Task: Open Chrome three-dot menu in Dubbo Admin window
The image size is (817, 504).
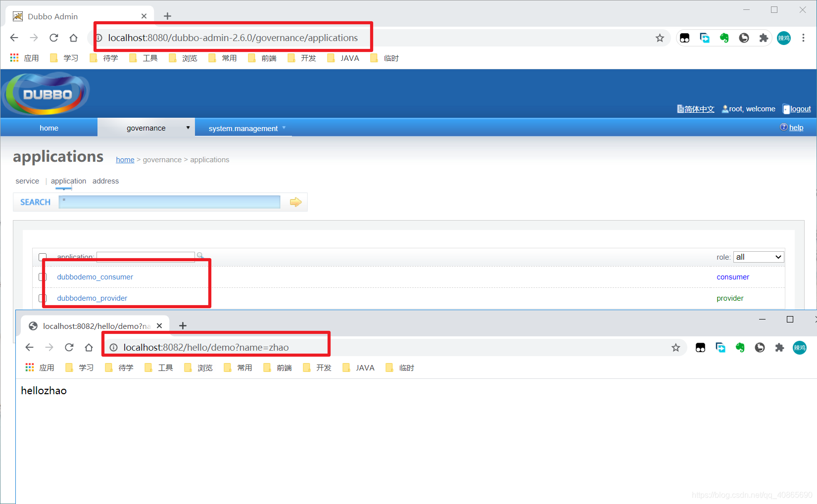Action: pyautogui.click(x=803, y=38)
